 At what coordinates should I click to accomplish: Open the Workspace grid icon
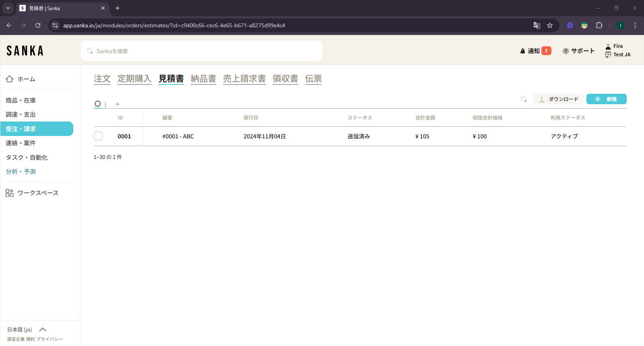pos(10,193)
